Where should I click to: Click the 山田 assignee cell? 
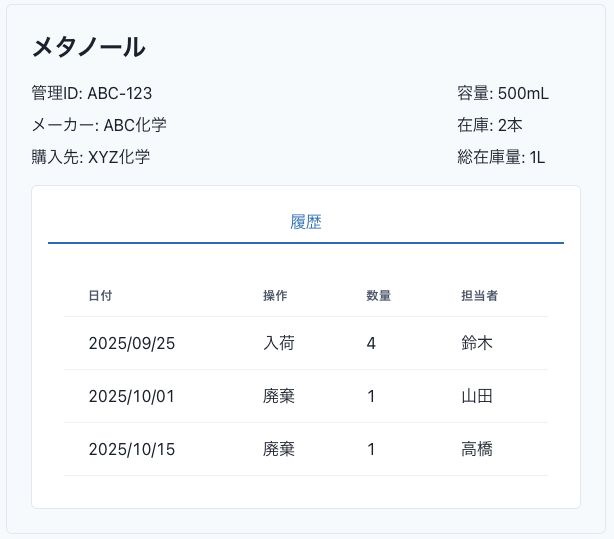tap(476, 396)
